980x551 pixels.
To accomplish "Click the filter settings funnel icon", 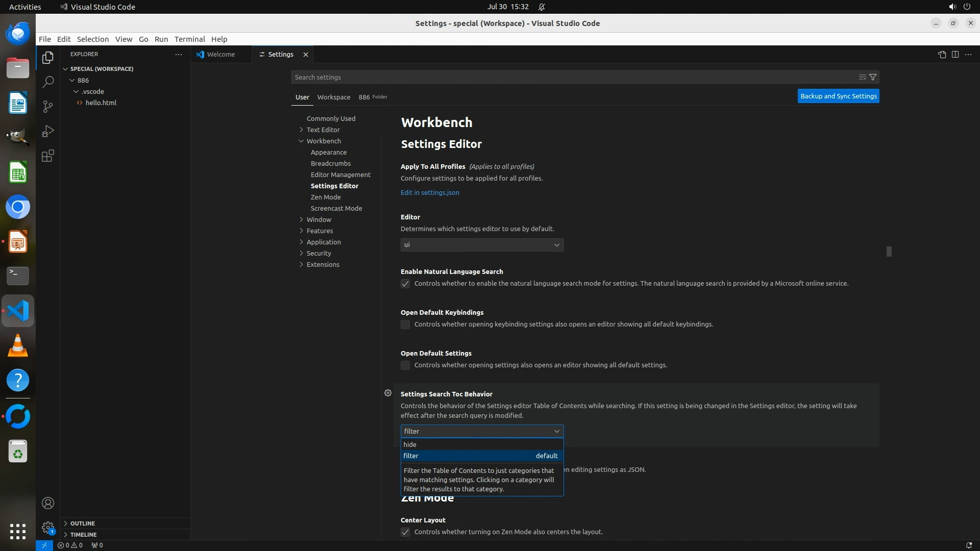I will coord(873,77).
